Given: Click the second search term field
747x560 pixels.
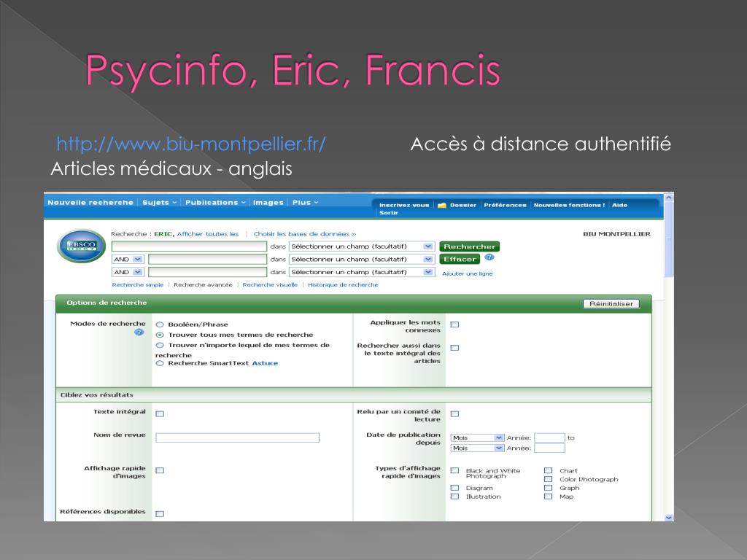Looking at the screenshot, I should (x=207, y=259).
